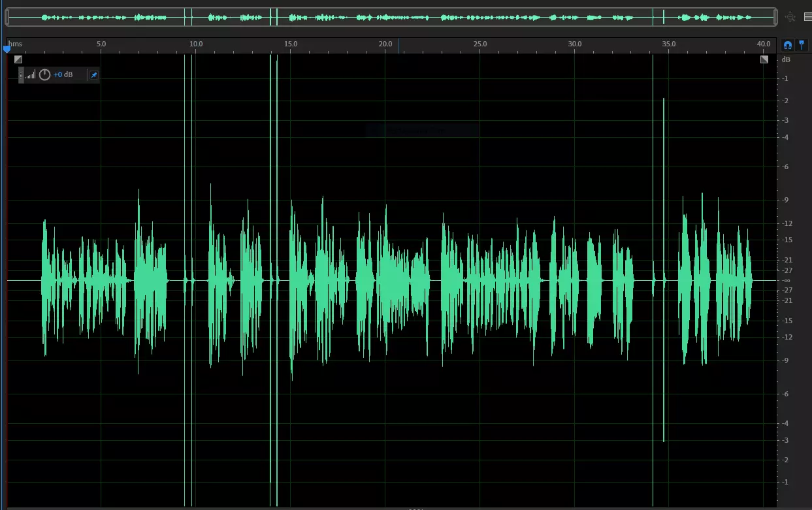This screenshot has width=812, height=510.
Task: Click the zoom out full icon
Action: (790, 17)
